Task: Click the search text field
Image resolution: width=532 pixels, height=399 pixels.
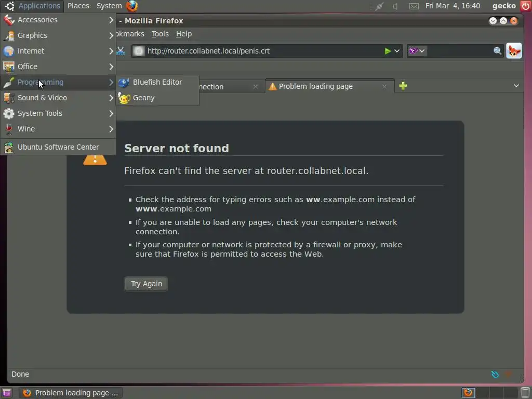Action: tap(460, 51)
